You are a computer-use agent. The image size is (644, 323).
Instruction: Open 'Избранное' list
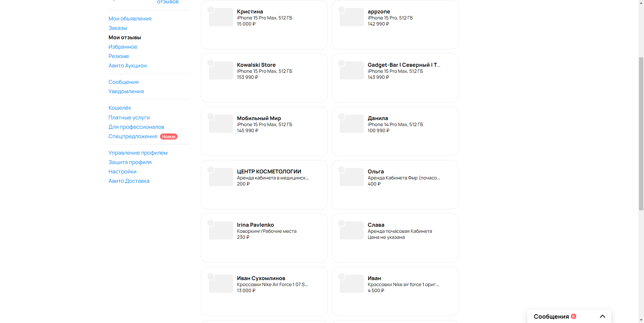point(123,47)
